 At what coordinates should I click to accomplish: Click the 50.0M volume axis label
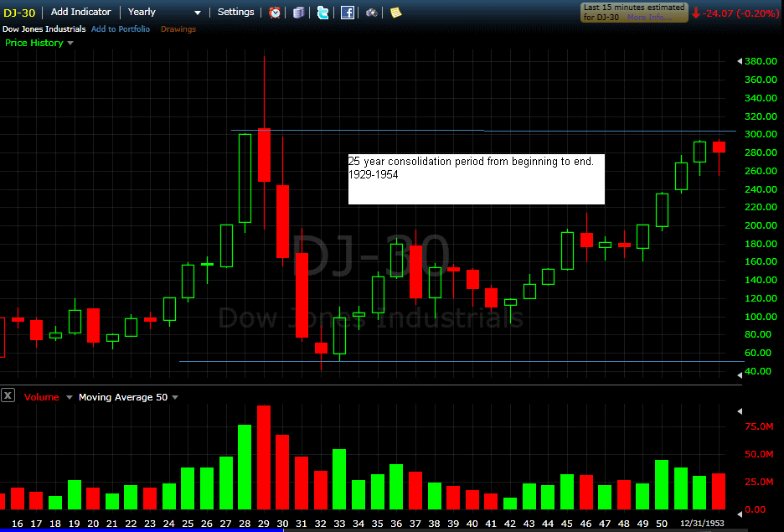pyautogui.click(x=759, y=454)
